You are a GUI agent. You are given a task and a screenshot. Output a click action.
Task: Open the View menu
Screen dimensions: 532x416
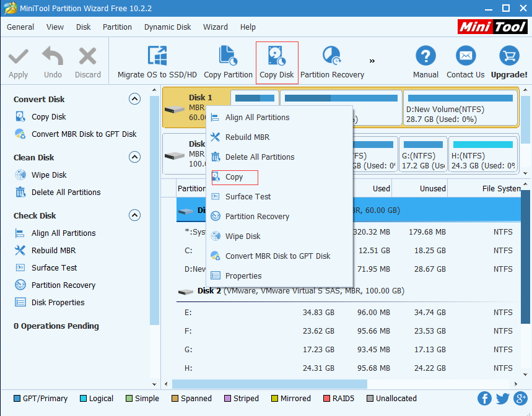(55, 27)
